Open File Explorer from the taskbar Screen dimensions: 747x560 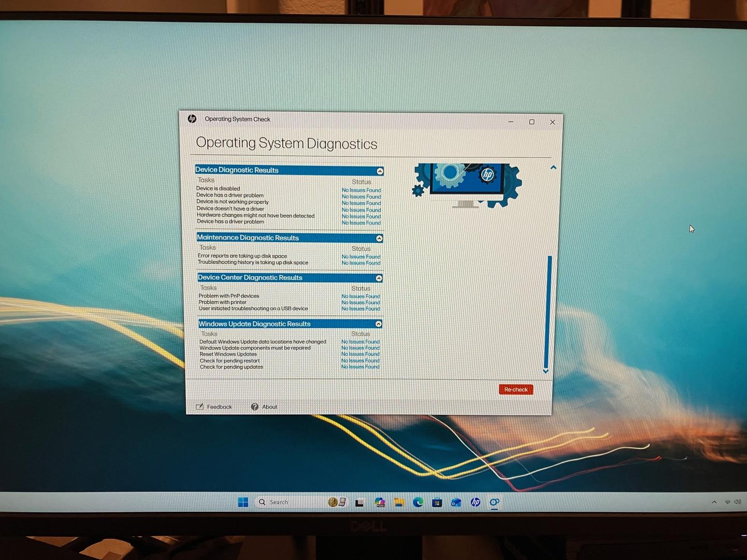coord(399,502)
